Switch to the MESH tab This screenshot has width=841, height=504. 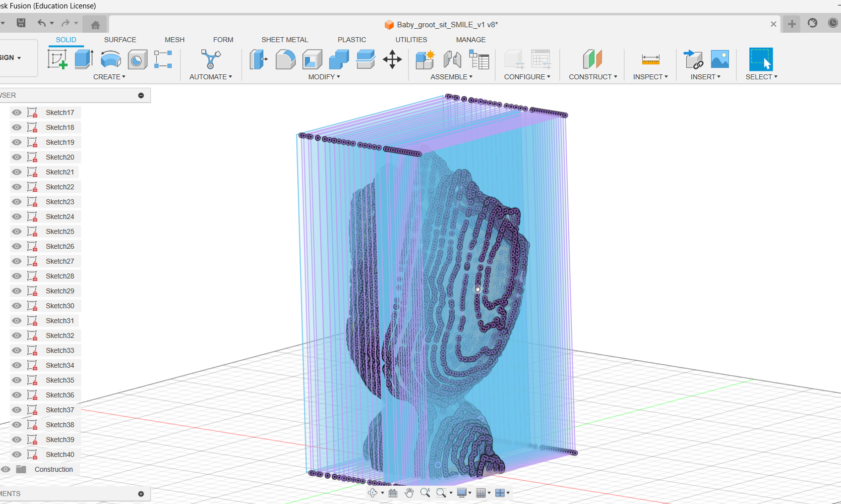click(x=175, y=40)
